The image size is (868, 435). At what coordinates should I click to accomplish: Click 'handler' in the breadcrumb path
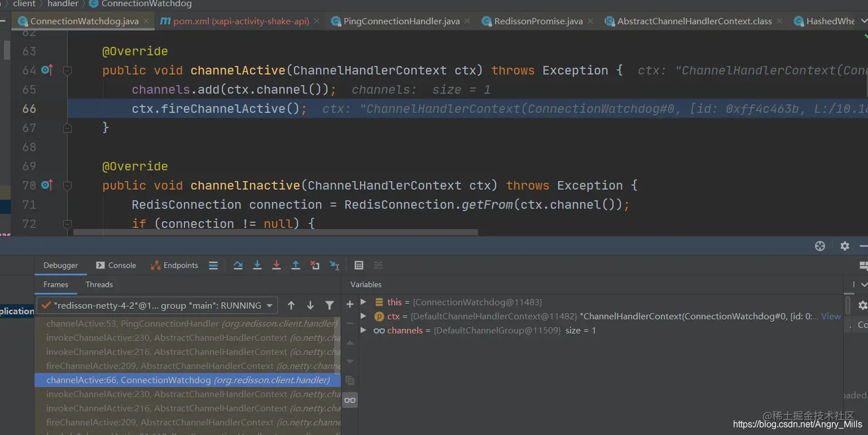(x=63, y=4)
